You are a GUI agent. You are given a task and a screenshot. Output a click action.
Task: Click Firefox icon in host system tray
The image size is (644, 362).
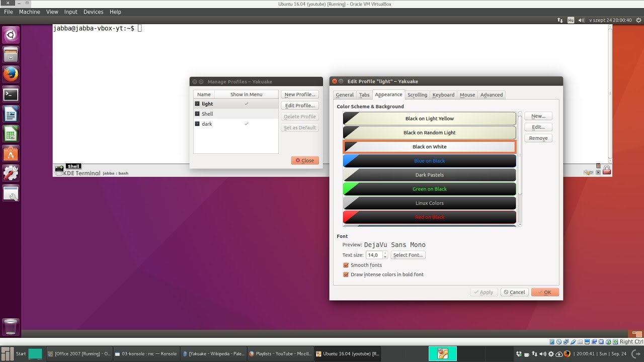[x=567, y=353]
